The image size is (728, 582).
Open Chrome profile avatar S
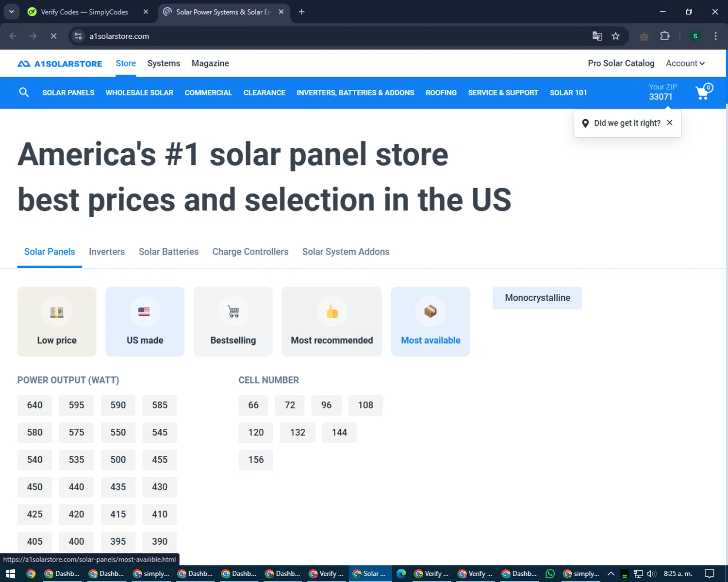[x=695, y=36]
